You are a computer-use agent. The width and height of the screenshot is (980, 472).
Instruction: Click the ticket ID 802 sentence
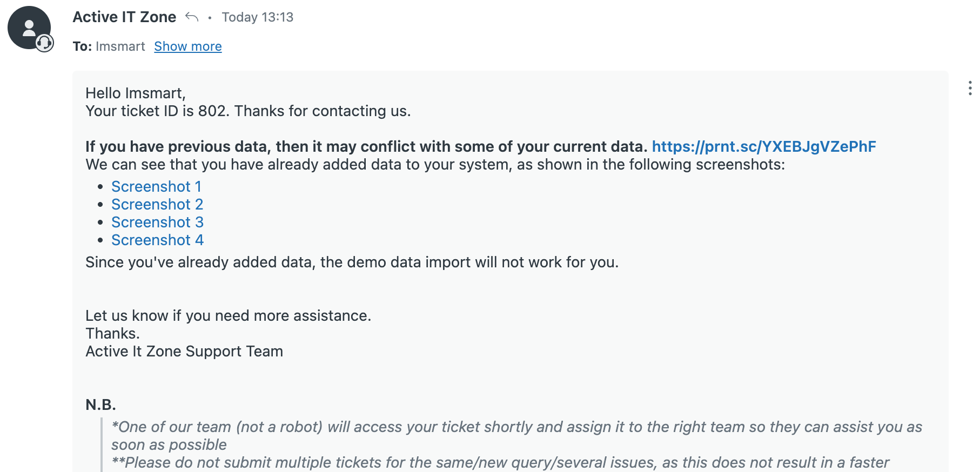[x=248, y=111]
